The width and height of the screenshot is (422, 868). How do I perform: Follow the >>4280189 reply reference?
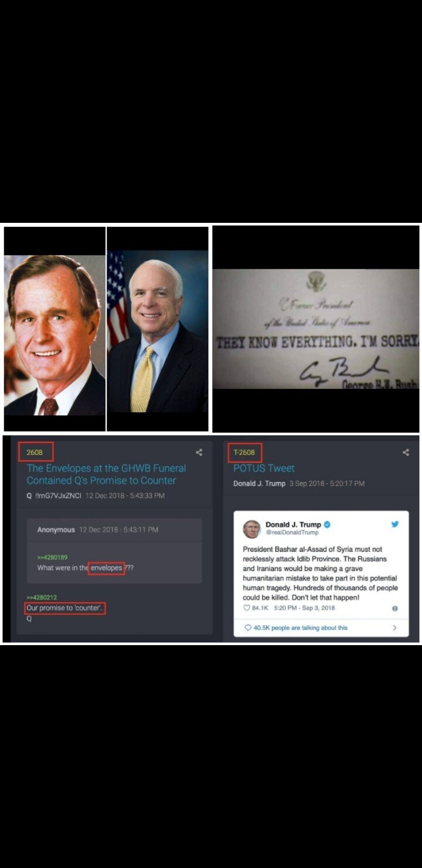click(x=52, y=557)
